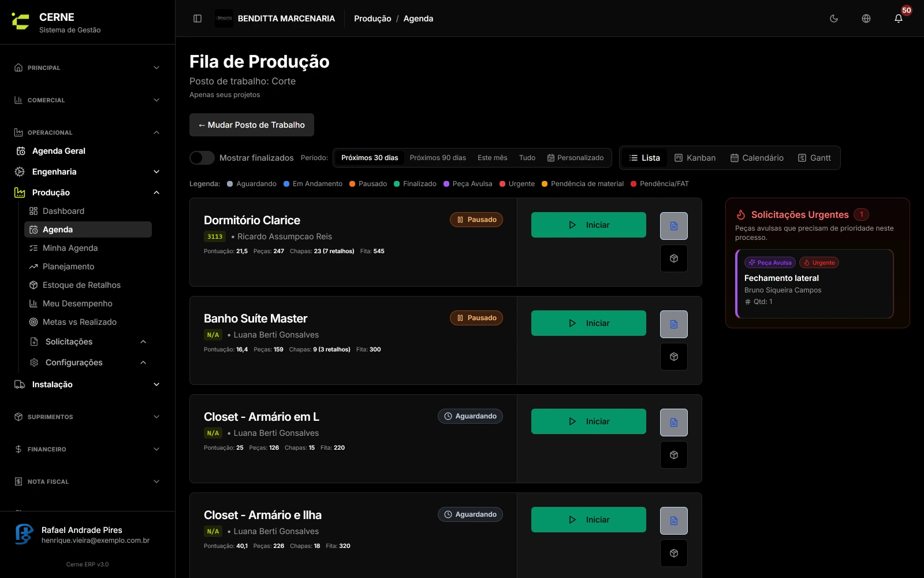The width and height of the screenshot is (924, 578).
Task: Click the CERNE logo icon
Action: coord(20,22)
